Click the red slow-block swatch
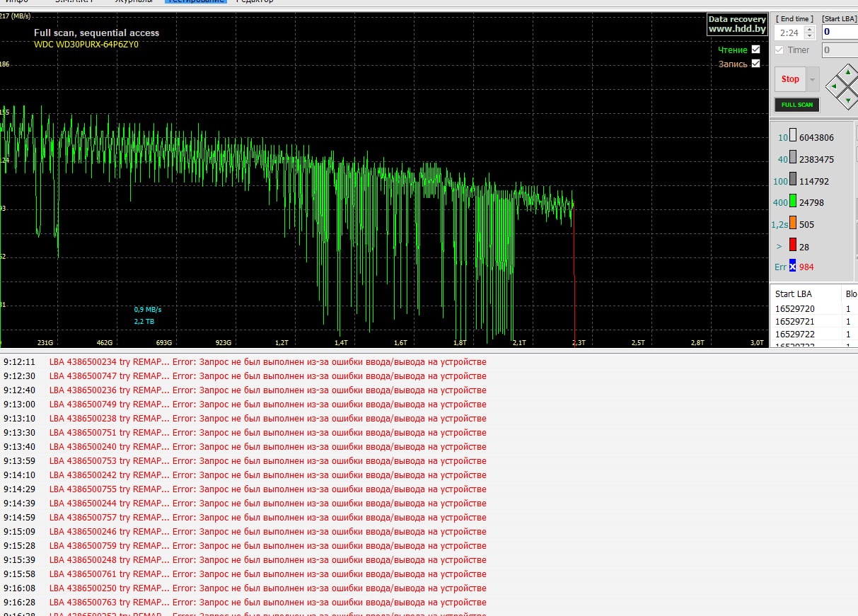 click(x=793, y=245)
